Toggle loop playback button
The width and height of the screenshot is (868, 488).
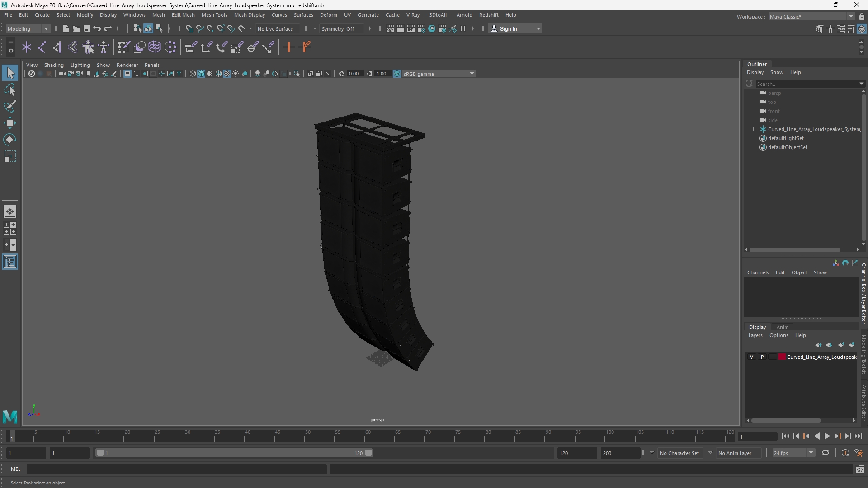click(x=826, y=453)
